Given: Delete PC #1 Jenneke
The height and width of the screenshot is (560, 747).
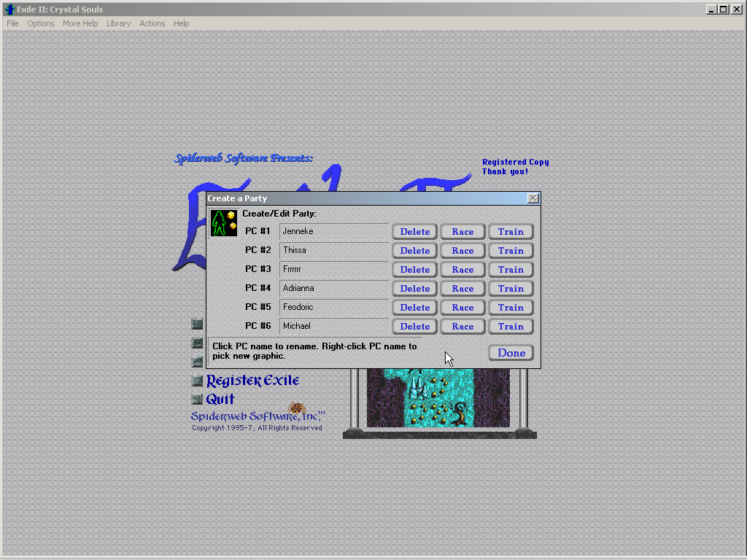Looking at the screenshot, I should click(414, 232).
